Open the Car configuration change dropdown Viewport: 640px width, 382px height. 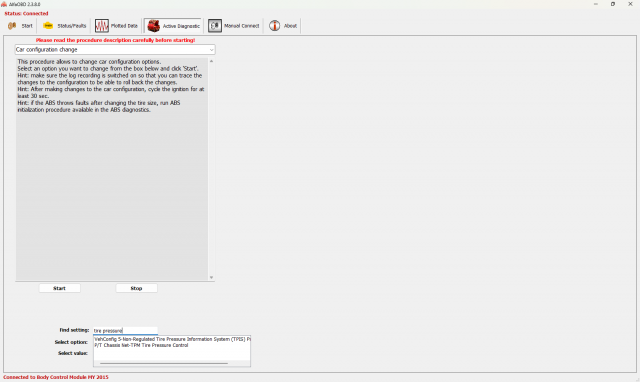(x=115, y=49)
